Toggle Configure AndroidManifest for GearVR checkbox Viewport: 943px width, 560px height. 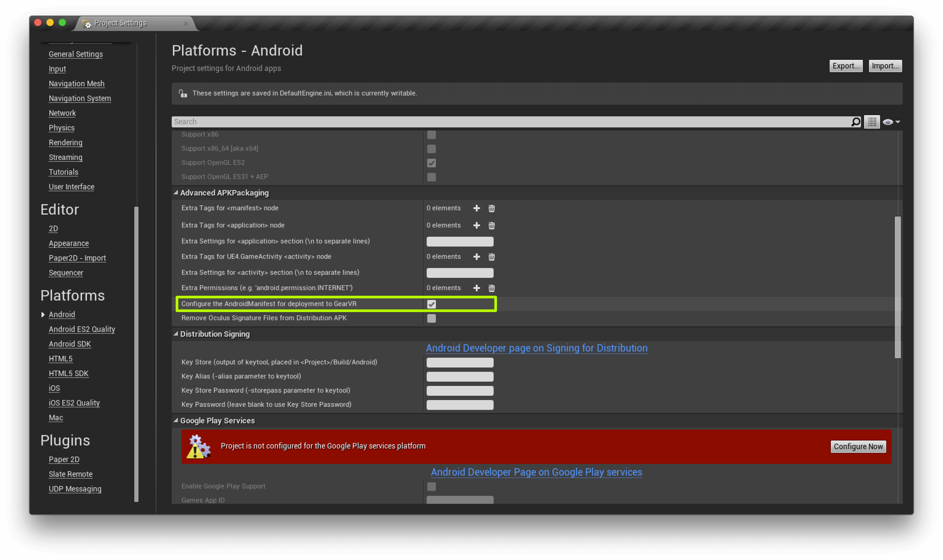[432, 303]
